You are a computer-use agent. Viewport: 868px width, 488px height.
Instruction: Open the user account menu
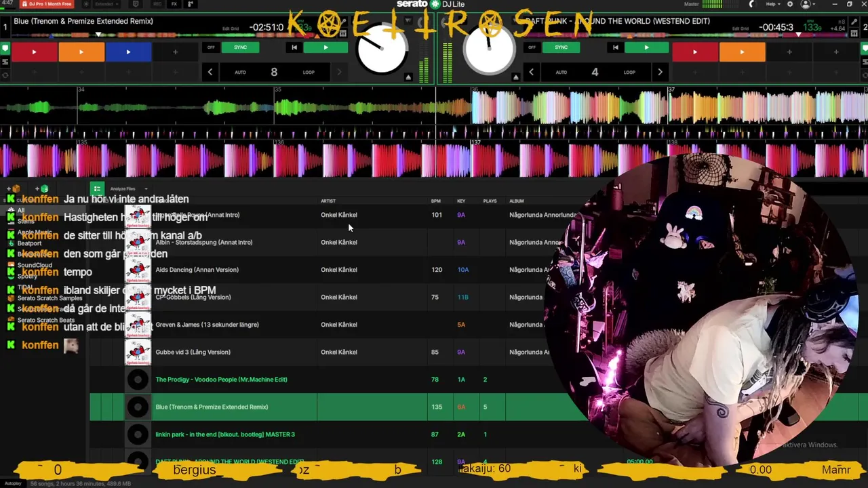tap(808, 4)
